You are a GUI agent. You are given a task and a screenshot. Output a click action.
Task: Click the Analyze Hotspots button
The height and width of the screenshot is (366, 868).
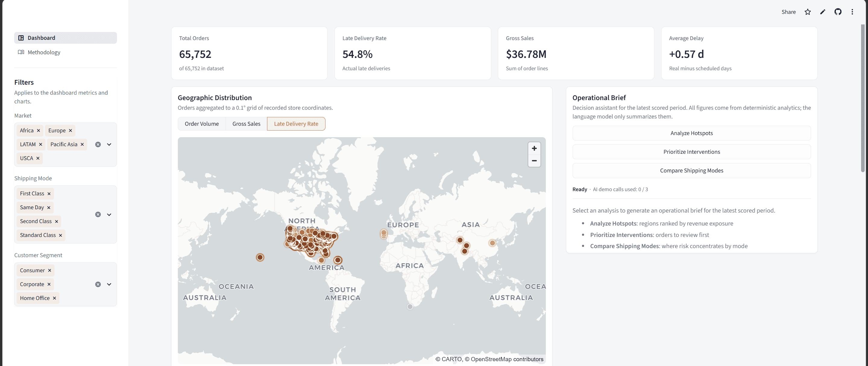pos(691,133)
